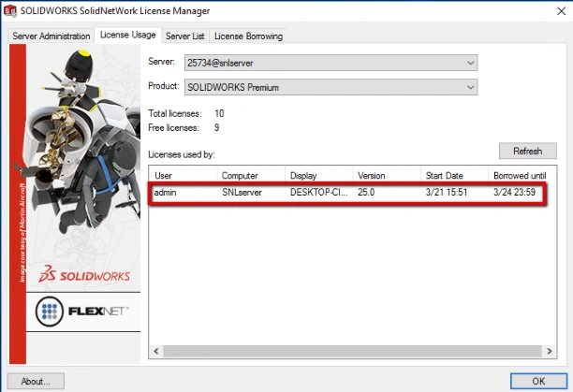The height and width of the screenshot is (392, 573).
Task: Sort list by Computer column header
Action: pos(251,176)
